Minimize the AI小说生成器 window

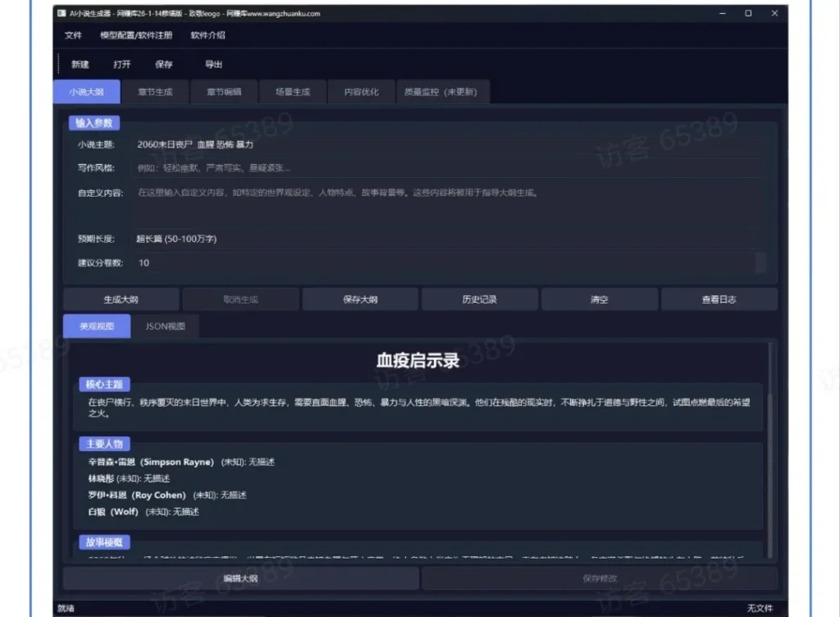(723, 13)
